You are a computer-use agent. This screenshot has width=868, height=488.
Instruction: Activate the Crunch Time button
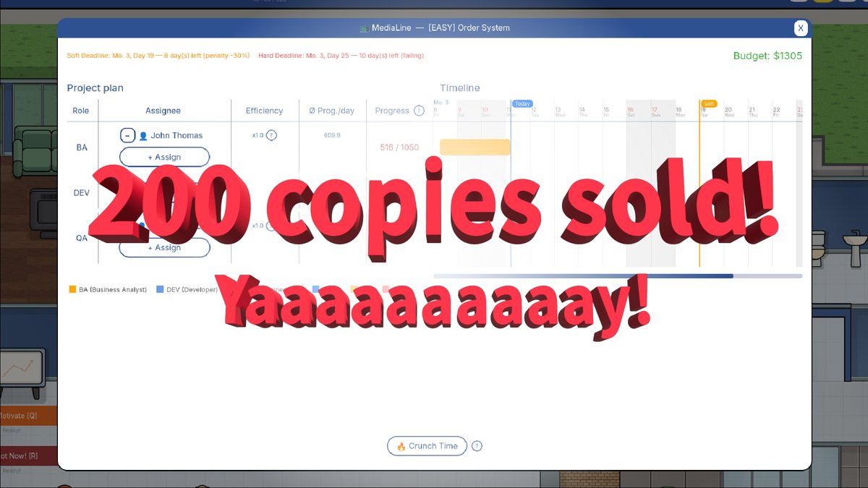(427, 446)
